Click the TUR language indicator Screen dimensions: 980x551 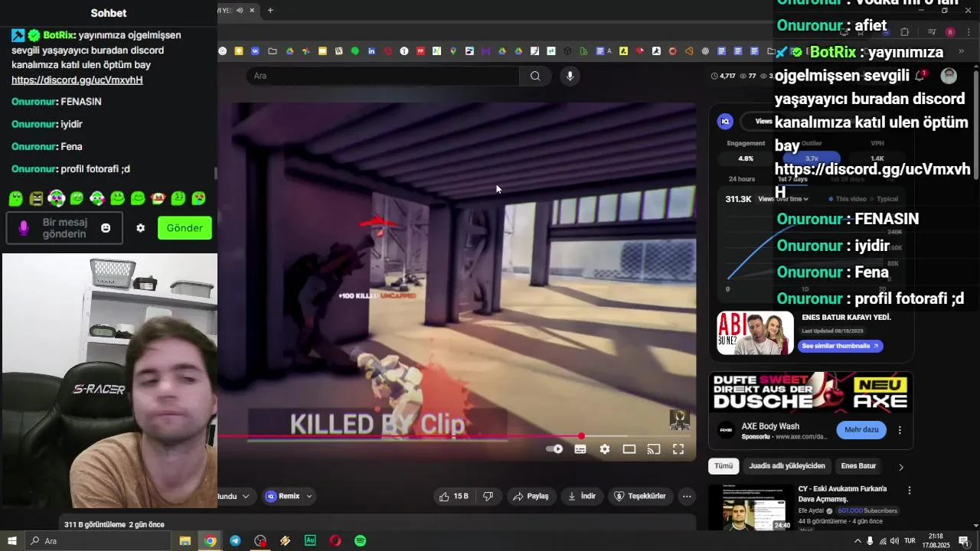pos(910,541)
